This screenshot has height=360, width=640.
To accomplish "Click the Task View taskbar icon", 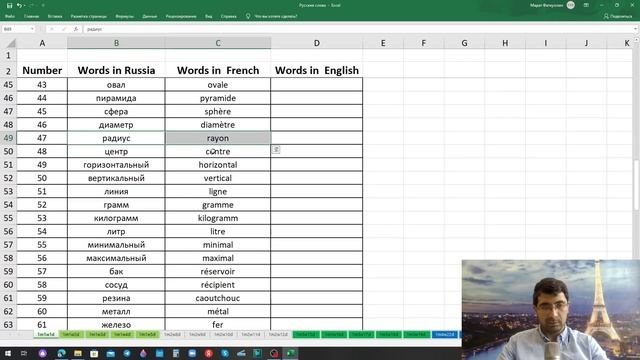I will click(x=24, y=353).
